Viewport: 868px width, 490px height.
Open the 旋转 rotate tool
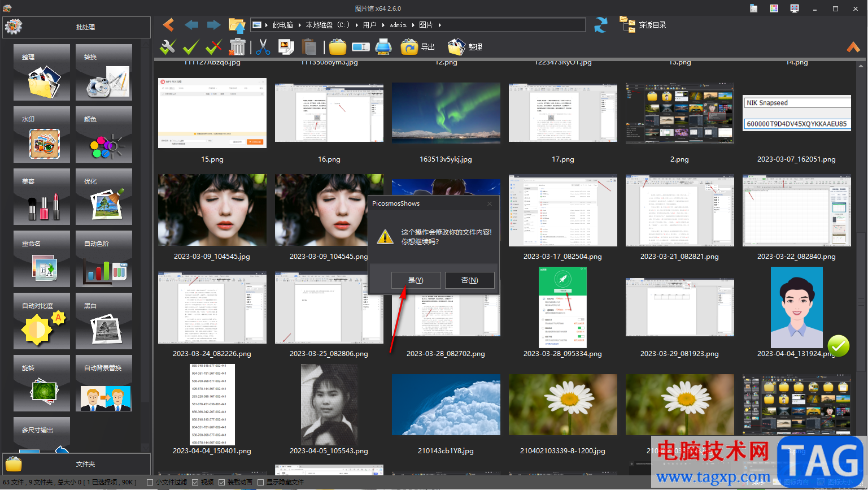[42, 383]
